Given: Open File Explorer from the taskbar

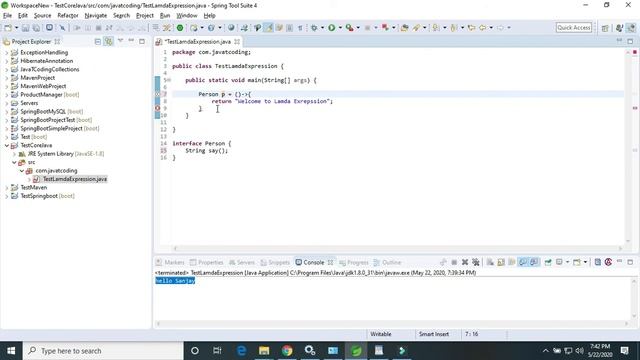Looking at the screenshot, I should click(264, 351).
